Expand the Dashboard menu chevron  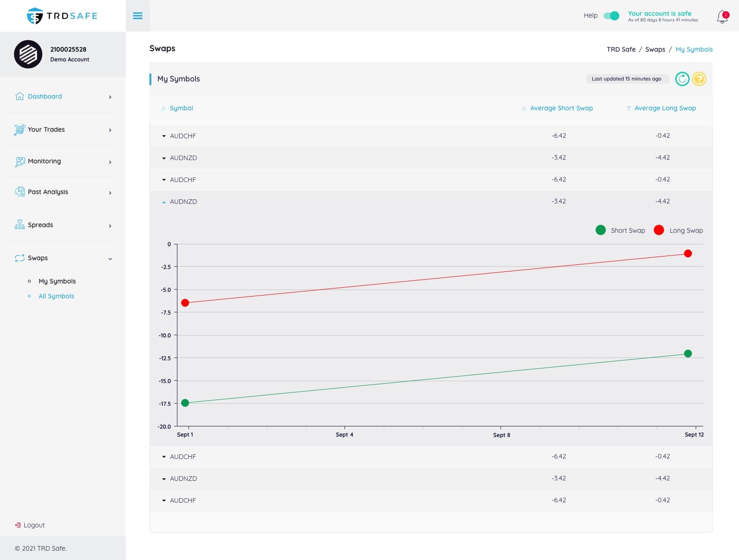110,97
